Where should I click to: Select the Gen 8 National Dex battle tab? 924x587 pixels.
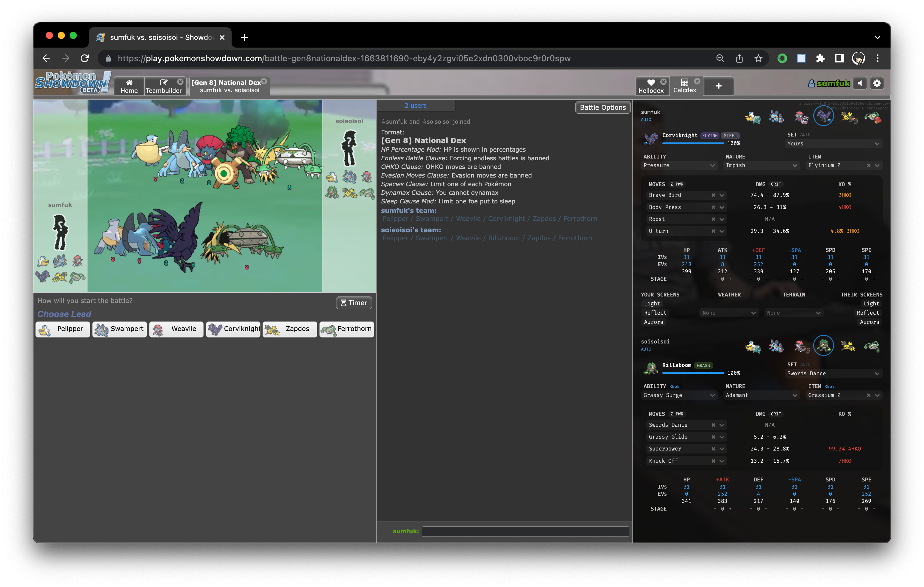(x=227, y=86)
